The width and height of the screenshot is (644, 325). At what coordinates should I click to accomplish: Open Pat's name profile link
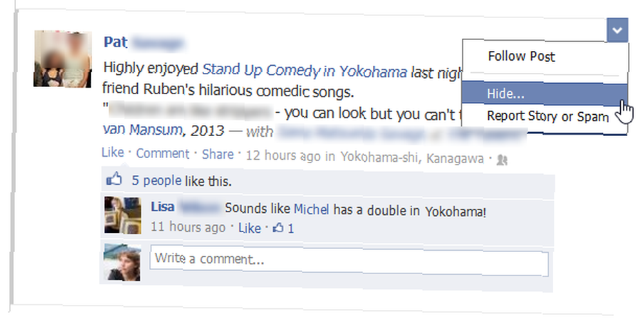(115, 42)
